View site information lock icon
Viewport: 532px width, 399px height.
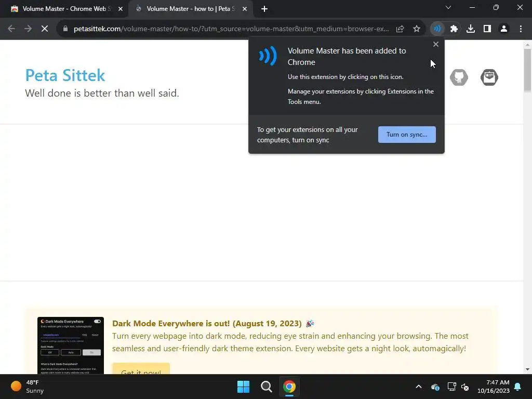(x=65, y=29)
